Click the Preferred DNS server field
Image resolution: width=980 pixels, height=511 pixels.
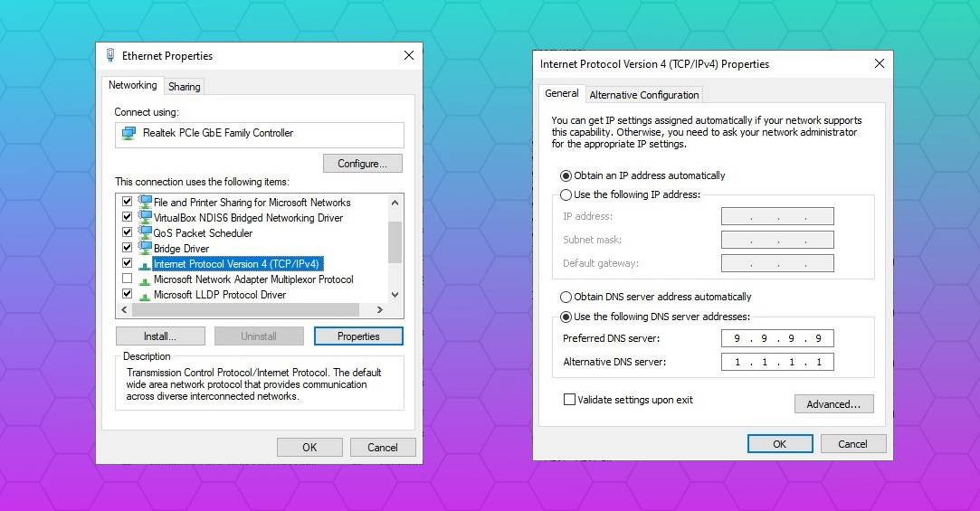click(777, 338)
